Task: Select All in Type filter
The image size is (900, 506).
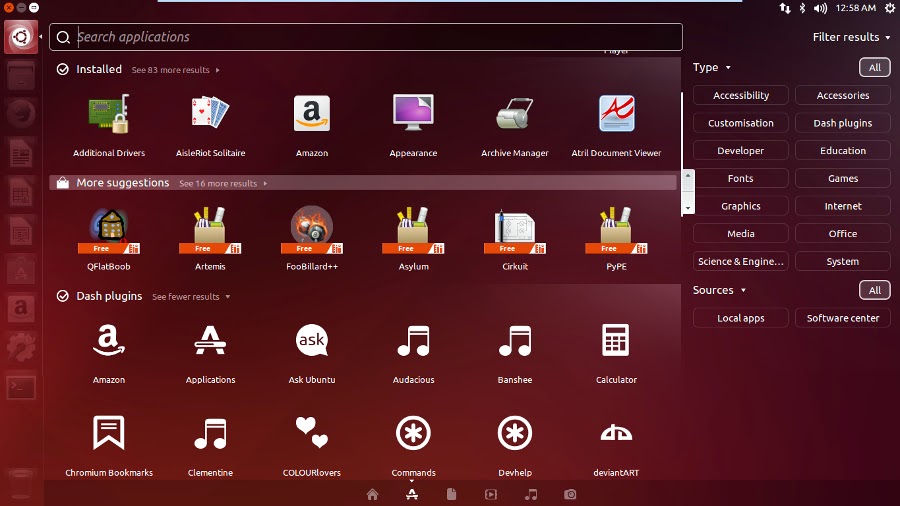Action: tap(874, 67)
